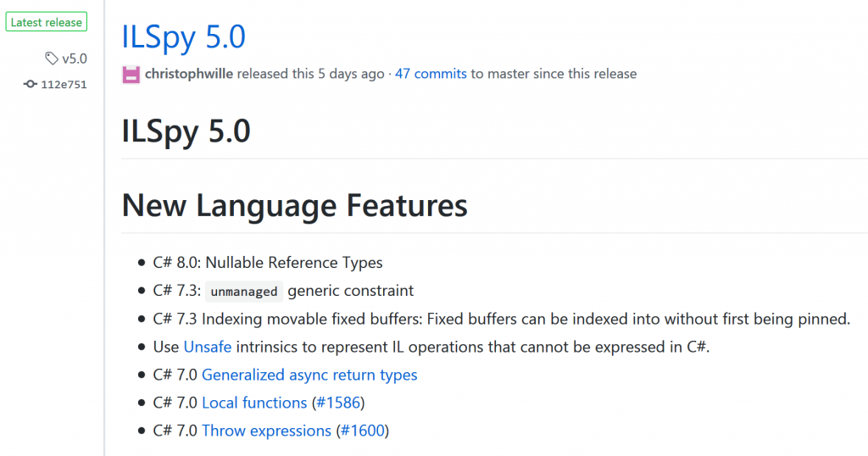Open the blue ILSpy 5.0 release title
The width and height of the screenshot is (868, 456).
(x=184, y=36)
